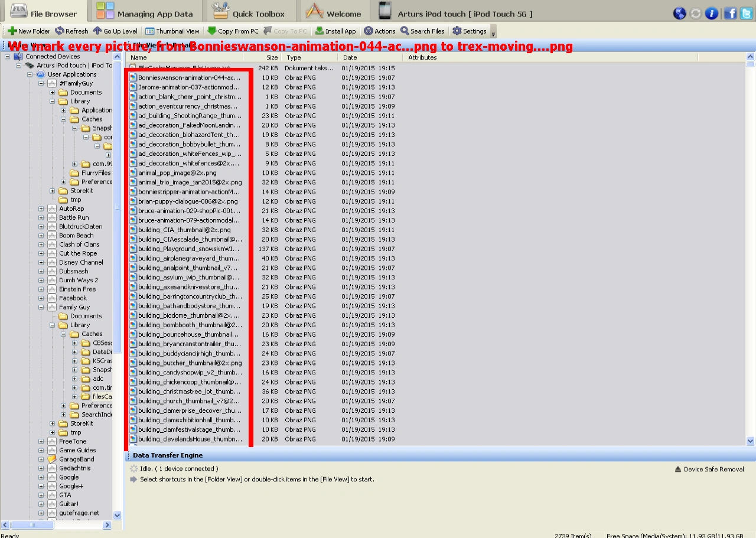Sort files by the Name column header
Image resolution: width=756 pixels, height=538 pixels.
tap(185, 57)
